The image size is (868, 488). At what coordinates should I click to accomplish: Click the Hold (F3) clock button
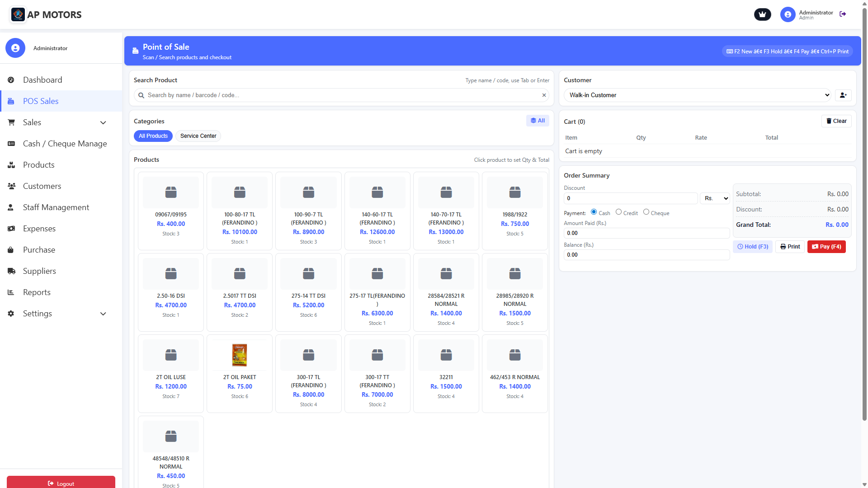[x=753, y=247]
